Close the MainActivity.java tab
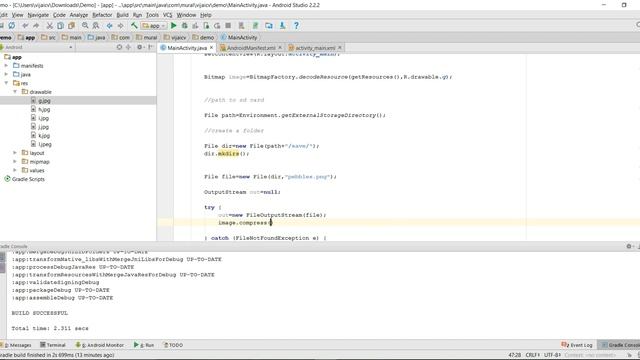 [211, 47]
